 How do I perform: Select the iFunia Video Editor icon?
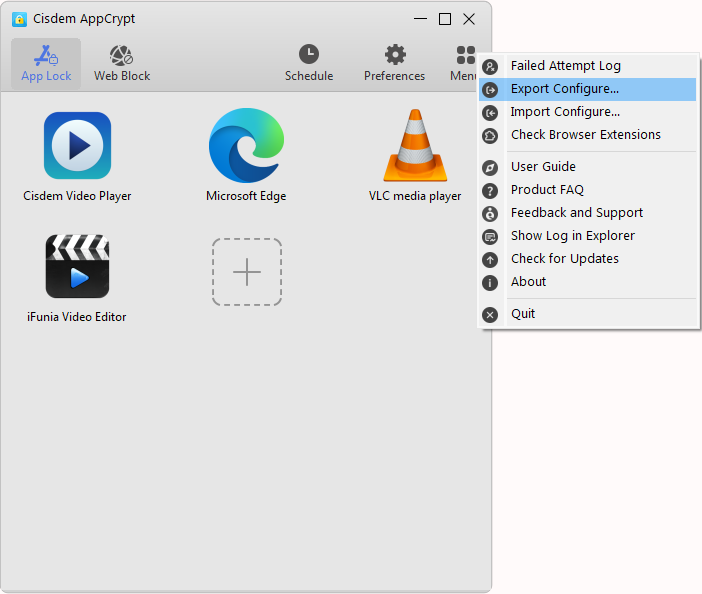(77, 267)
